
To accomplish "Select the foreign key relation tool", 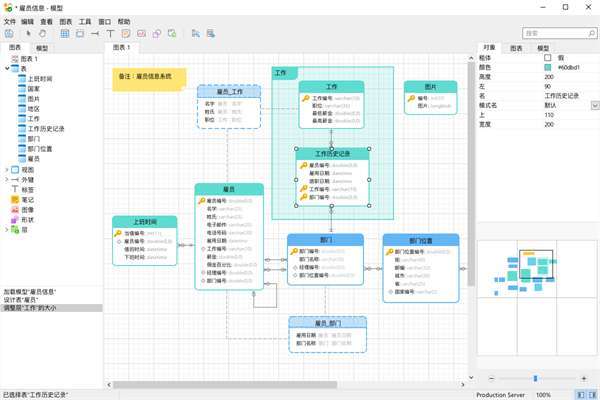I will [95, 34].
